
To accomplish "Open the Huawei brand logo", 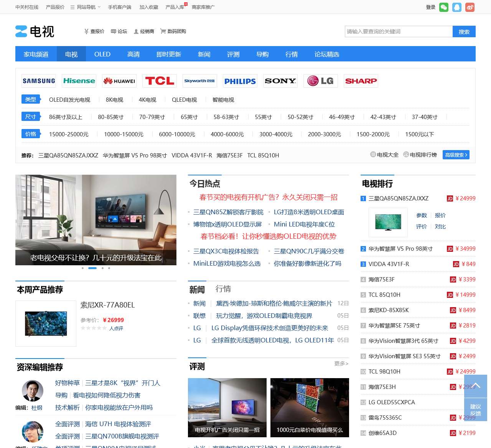I will (119, 81).
